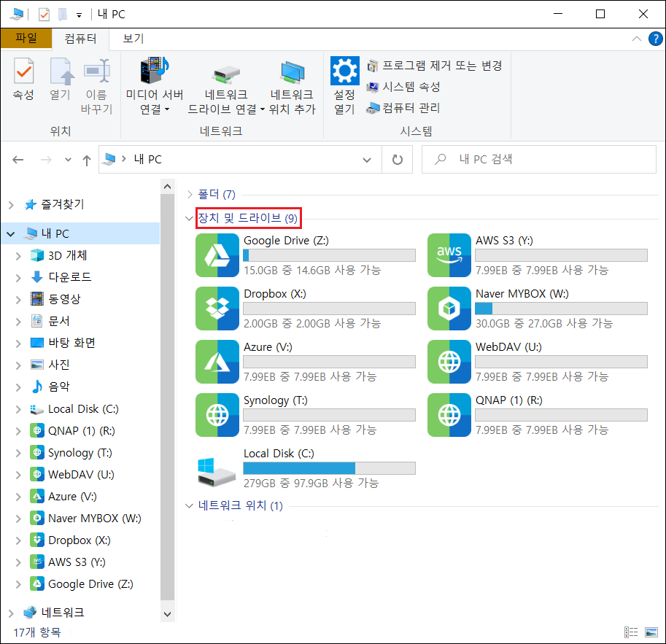Collapse the 장치 및 드라이브 (9) group
The image size is (666, 644).
(x=190, y=218)
